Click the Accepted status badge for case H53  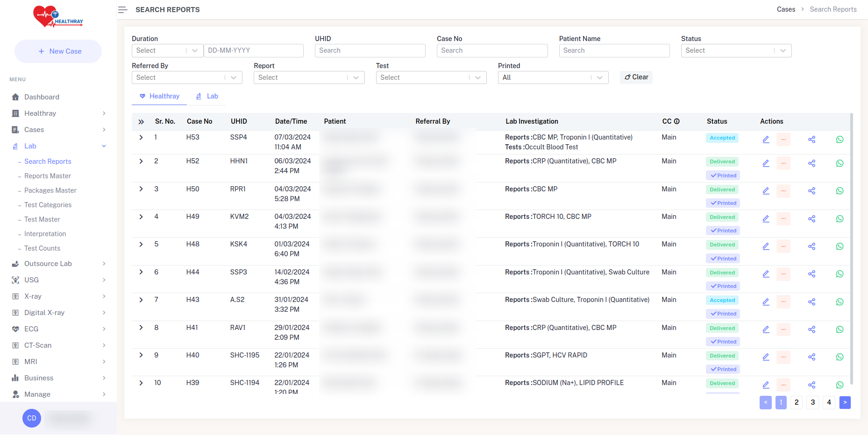[x=722, y=138]
